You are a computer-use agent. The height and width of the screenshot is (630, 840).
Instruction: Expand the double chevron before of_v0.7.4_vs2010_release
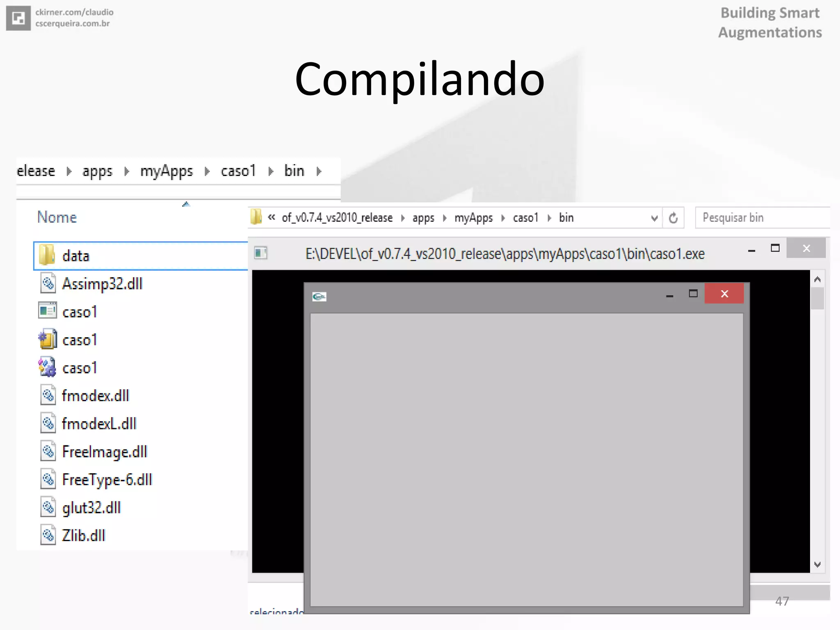coord(271,217)
